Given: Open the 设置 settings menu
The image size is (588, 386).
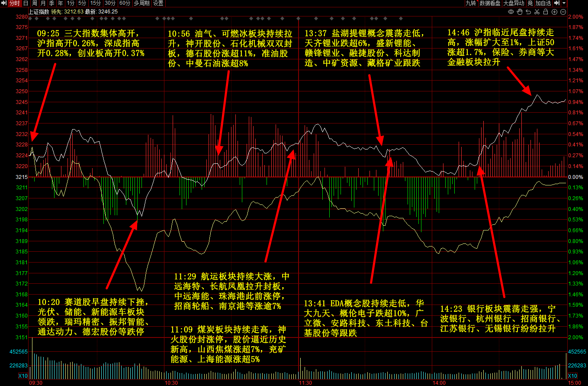Looking at the screenshot, I should click(x=158, y=3).
